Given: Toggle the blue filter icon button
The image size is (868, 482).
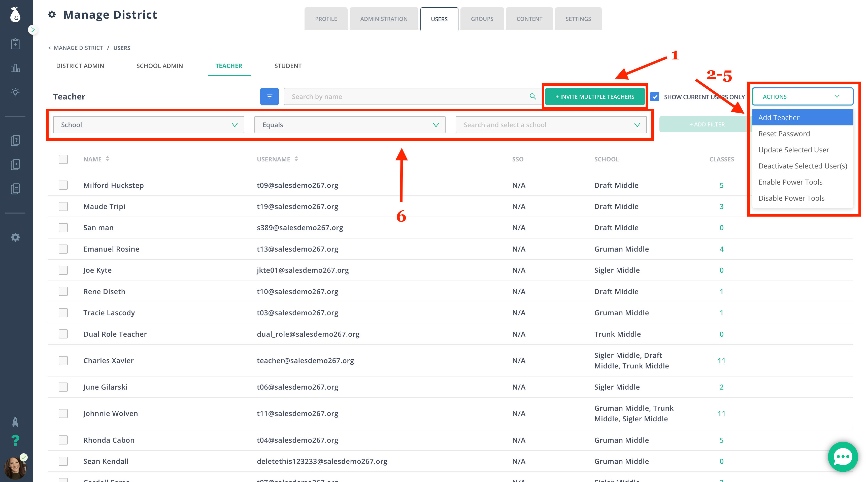Looking at the screenshot, I should click(269, 97).
